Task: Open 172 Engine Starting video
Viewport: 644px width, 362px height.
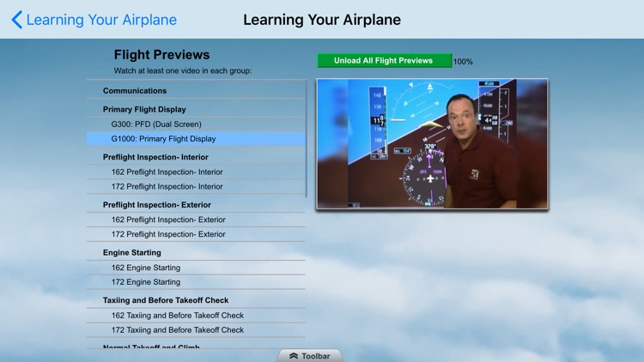Action: 197,282
